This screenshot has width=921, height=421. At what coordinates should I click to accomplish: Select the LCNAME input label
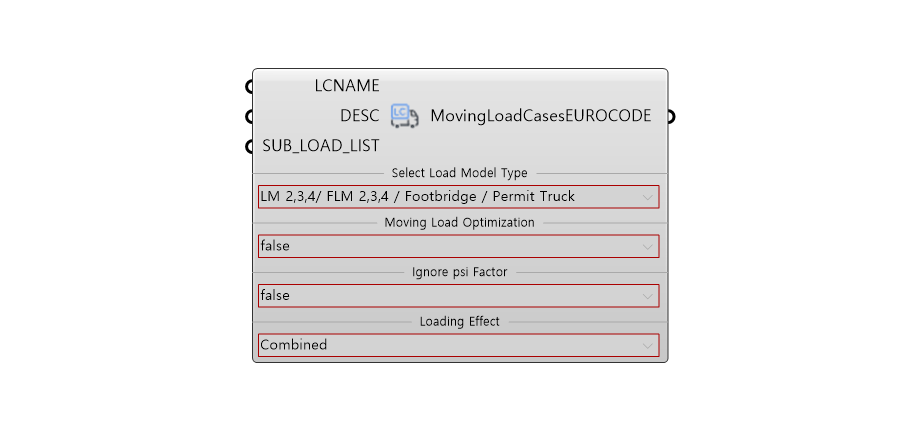347,86
